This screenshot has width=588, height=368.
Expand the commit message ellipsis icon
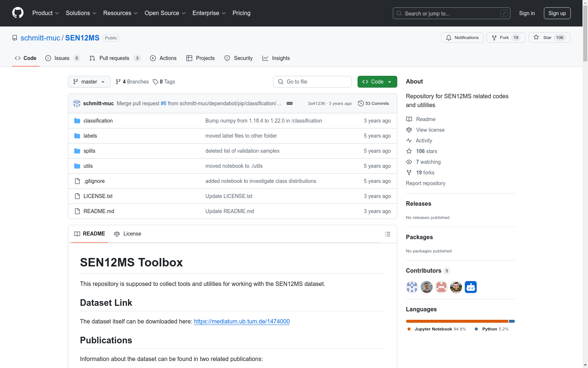(290, 103)
